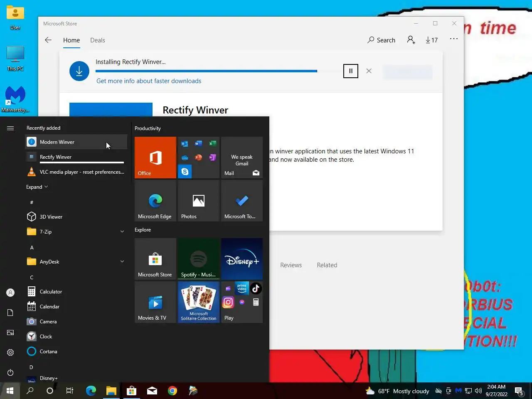The image size is (532, 399).
Task: Click the Explore group header
Action: (143, 230)
